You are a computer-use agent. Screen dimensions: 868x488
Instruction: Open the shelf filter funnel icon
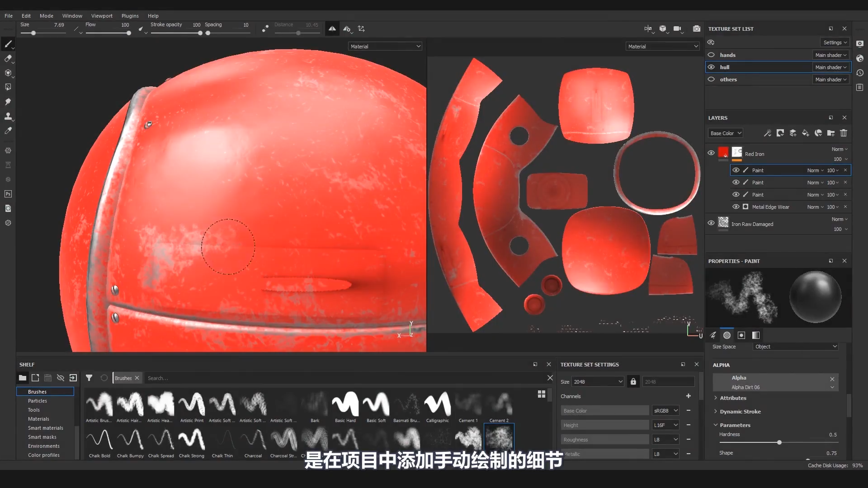coord(89,378)
